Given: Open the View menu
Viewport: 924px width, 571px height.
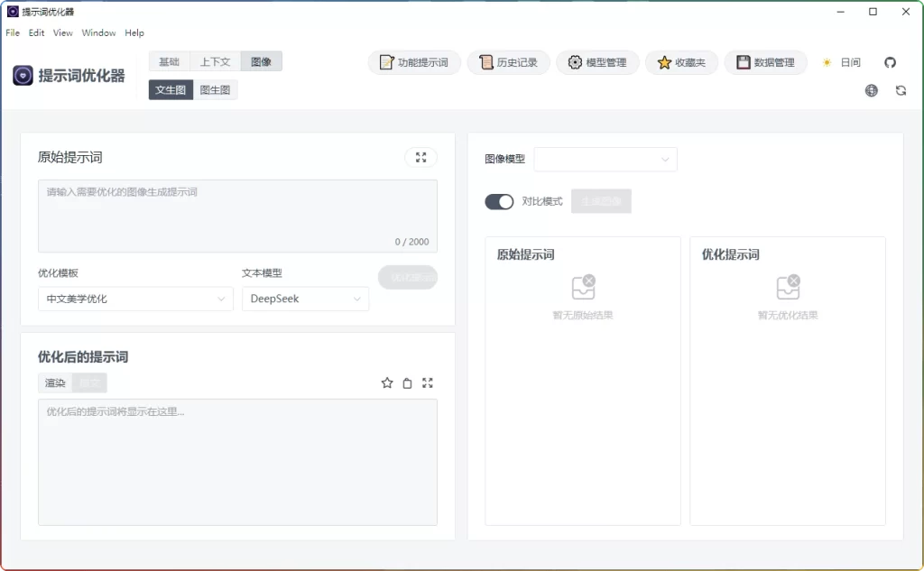Looking at the screenshot, I should tap(61, 32).
